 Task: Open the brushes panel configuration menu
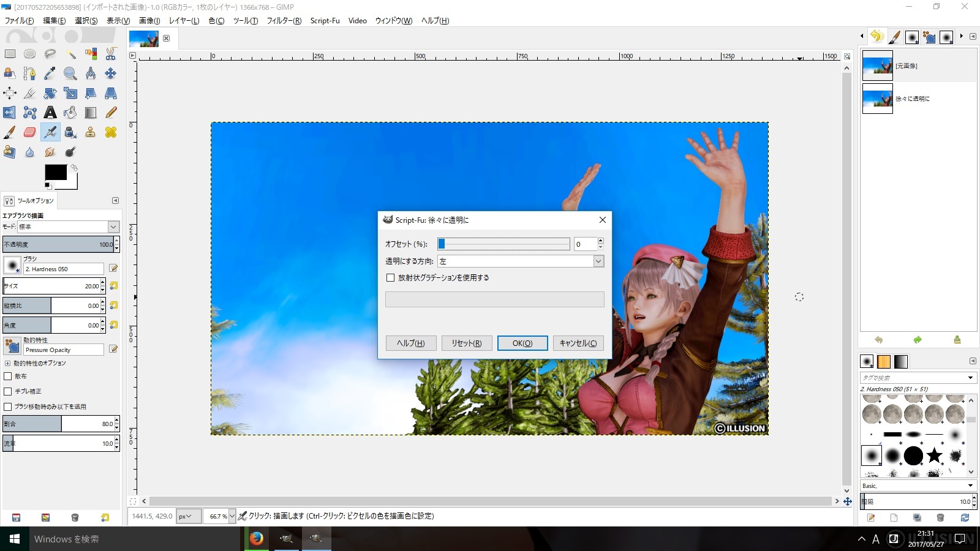973,361
